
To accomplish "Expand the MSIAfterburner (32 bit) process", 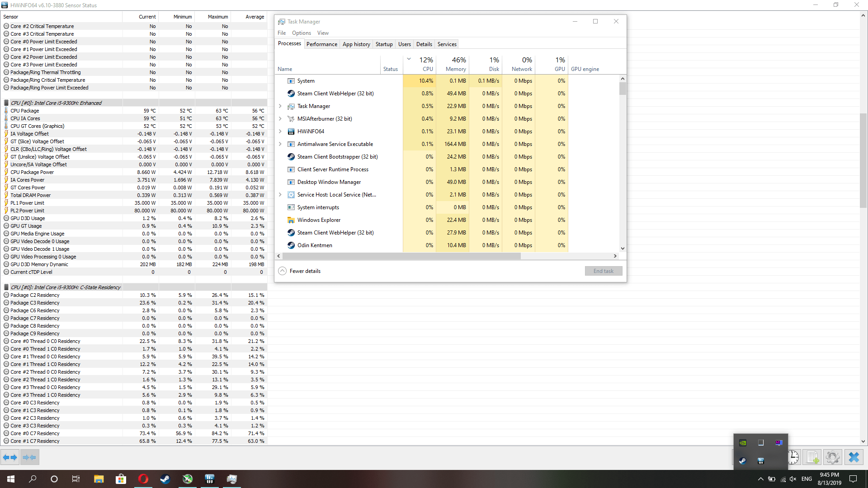I will pos(280,119).
